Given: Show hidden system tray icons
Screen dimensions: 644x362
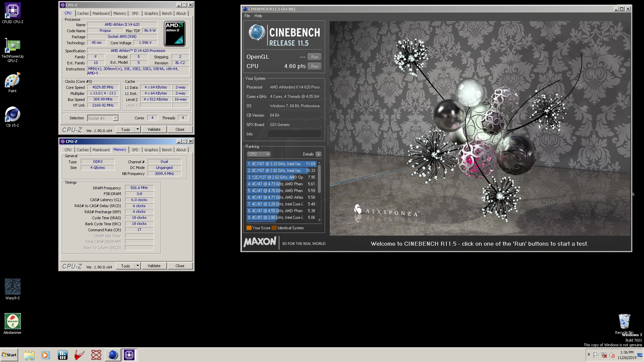Looking at the screenshot, I should [589, 355].
